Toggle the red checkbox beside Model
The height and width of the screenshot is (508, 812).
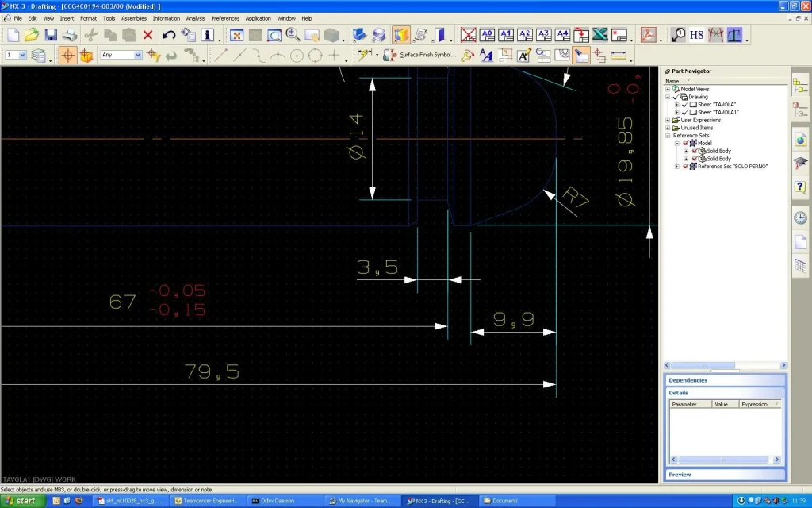click(x=685, y=143)
